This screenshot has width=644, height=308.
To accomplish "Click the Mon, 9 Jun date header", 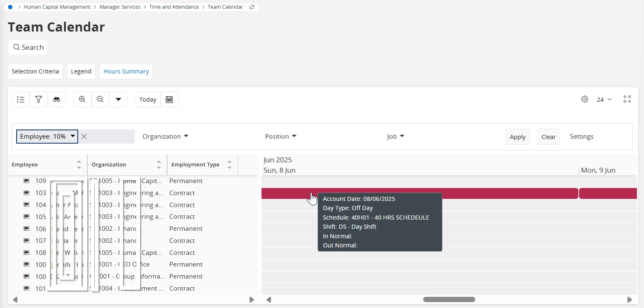I will (598, 170).
